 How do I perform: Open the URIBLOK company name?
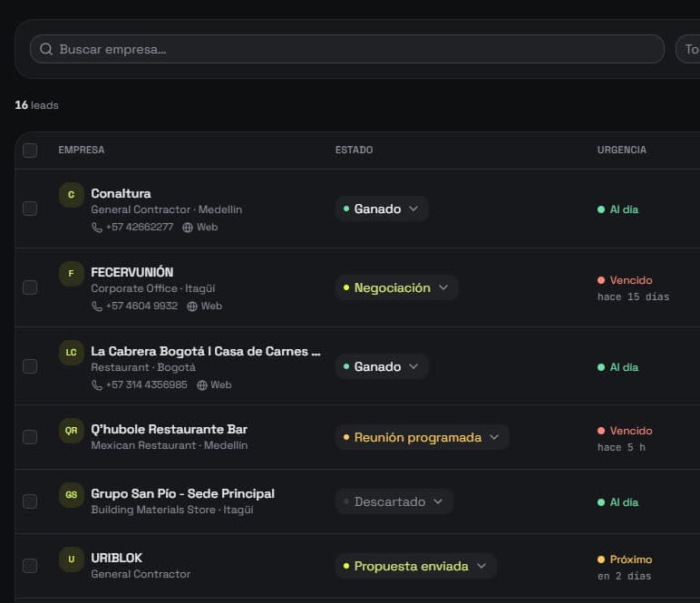coord(117,558)
